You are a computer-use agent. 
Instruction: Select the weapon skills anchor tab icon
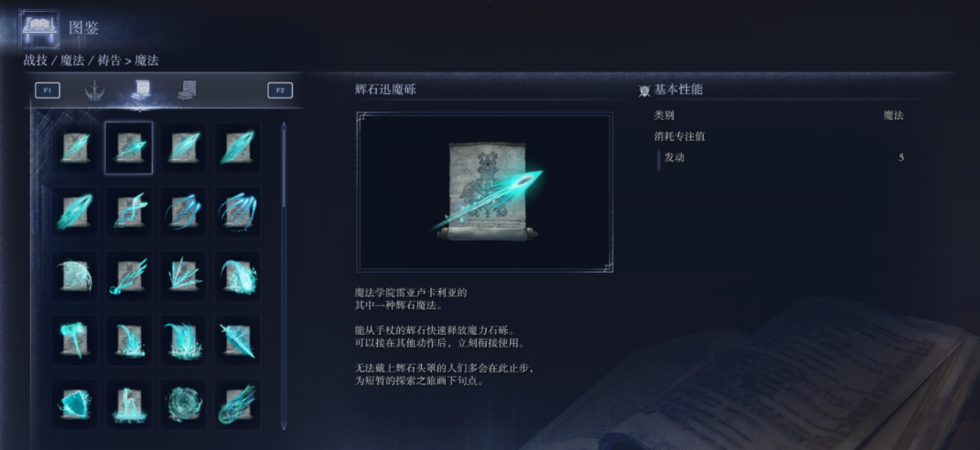(x=94, y=91)
